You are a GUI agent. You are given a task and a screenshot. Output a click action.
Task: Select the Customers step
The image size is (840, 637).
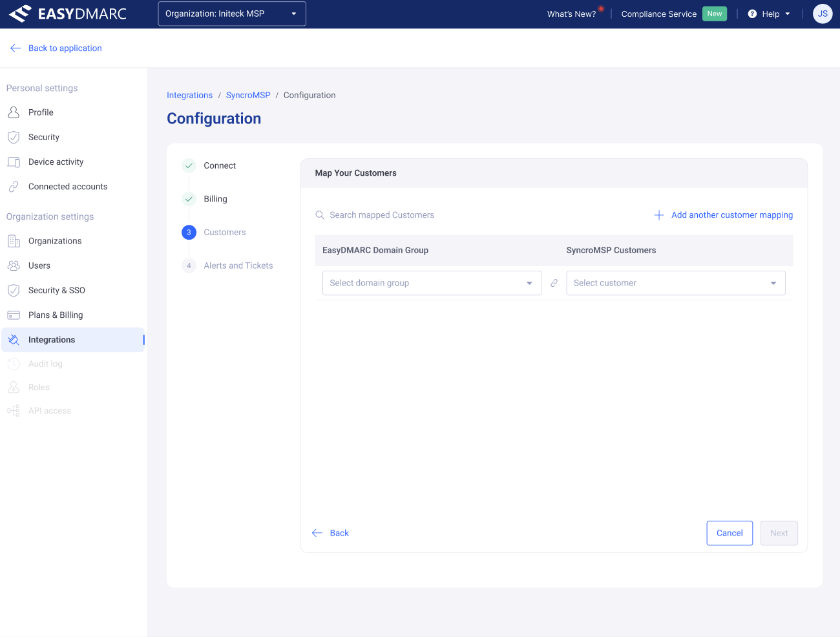225,233
